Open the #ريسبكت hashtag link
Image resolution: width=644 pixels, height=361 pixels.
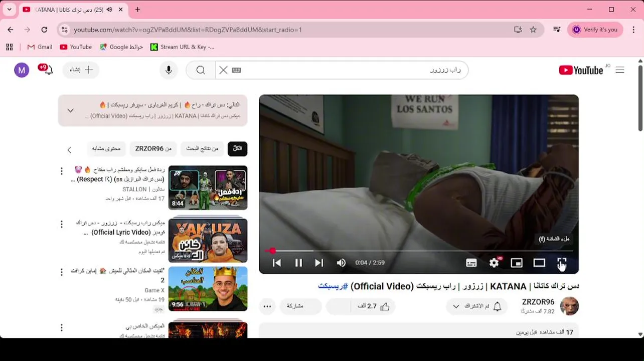pos(333,286)
